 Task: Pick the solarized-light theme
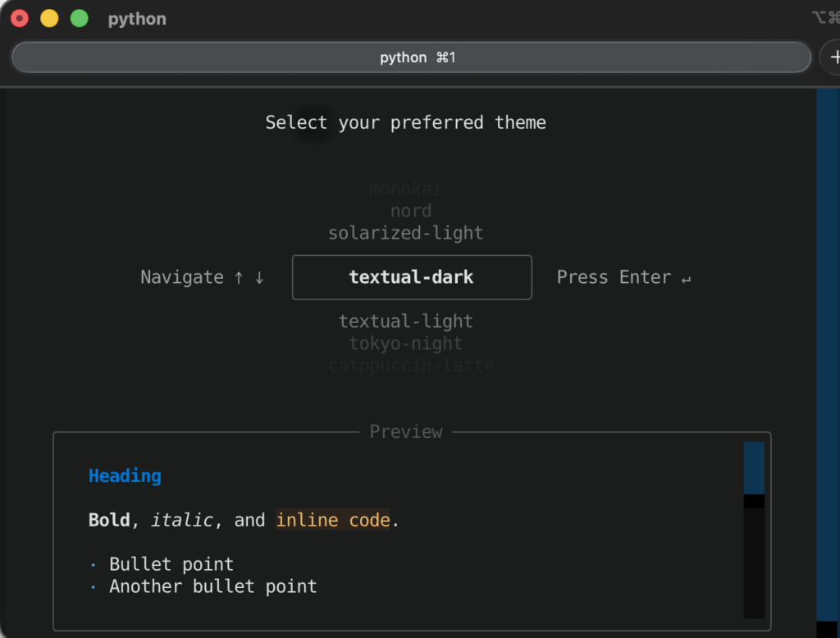point(405,233)
